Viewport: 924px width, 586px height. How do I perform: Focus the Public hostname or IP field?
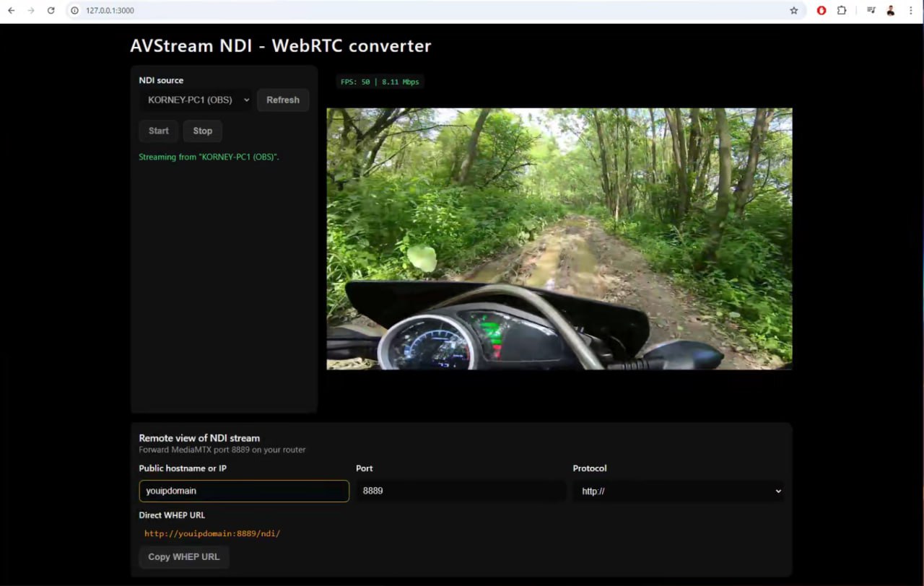point(244,491)
